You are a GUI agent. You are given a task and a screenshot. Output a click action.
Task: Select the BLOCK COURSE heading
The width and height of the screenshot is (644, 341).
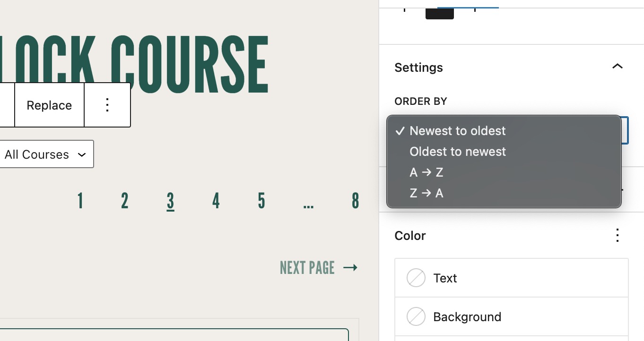click(134, 65)
